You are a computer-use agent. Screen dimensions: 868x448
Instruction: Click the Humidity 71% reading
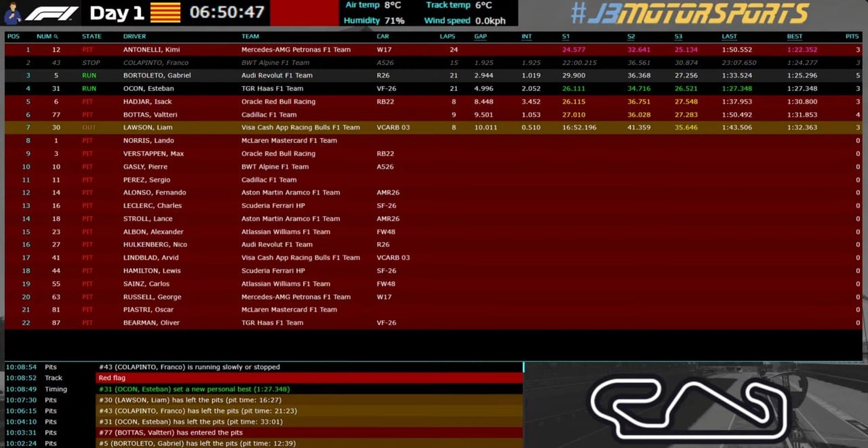point(374,20)
